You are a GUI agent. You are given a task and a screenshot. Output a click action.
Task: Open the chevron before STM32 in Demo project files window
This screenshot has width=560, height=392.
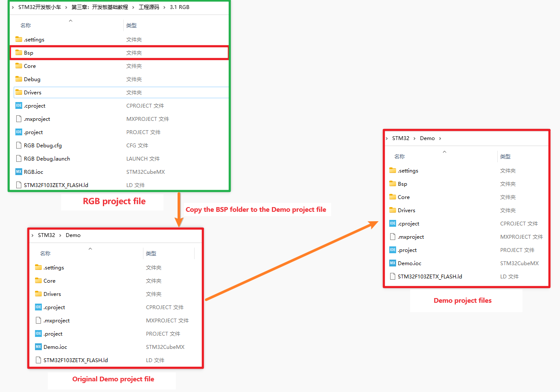tap(387, 138)
